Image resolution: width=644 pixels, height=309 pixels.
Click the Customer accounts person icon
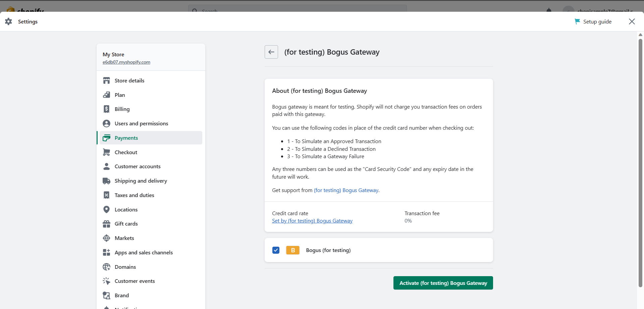(106, 166)
